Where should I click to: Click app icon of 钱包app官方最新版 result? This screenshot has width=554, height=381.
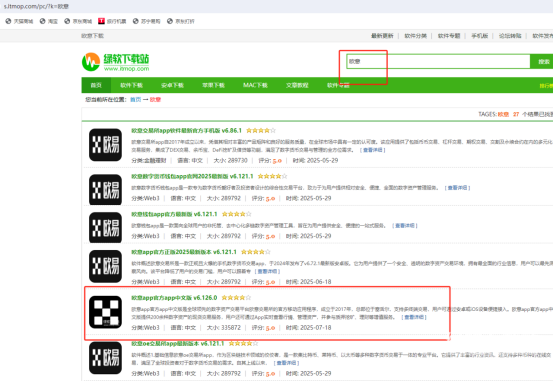[x=105, y=227]
